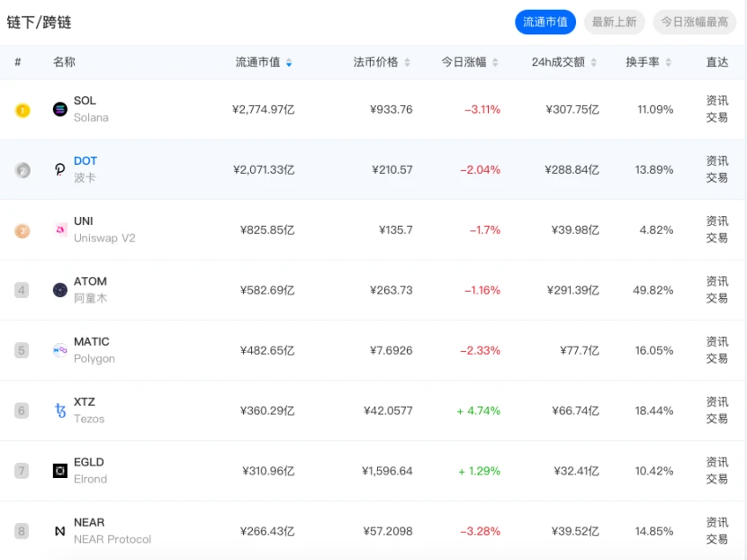Click the XTZ coin name
Image resolution: width=747 pixels, height=560 pixels.
coord(85,402)
